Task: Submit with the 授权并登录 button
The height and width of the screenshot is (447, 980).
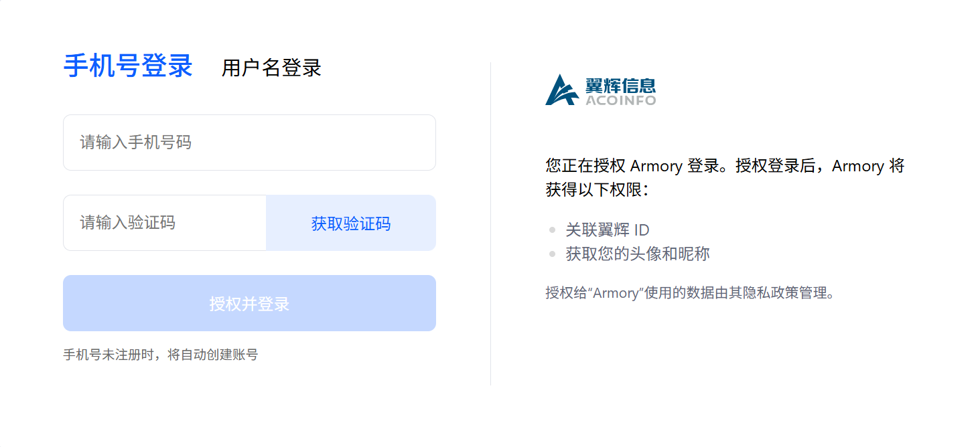Action: point(249,303)
